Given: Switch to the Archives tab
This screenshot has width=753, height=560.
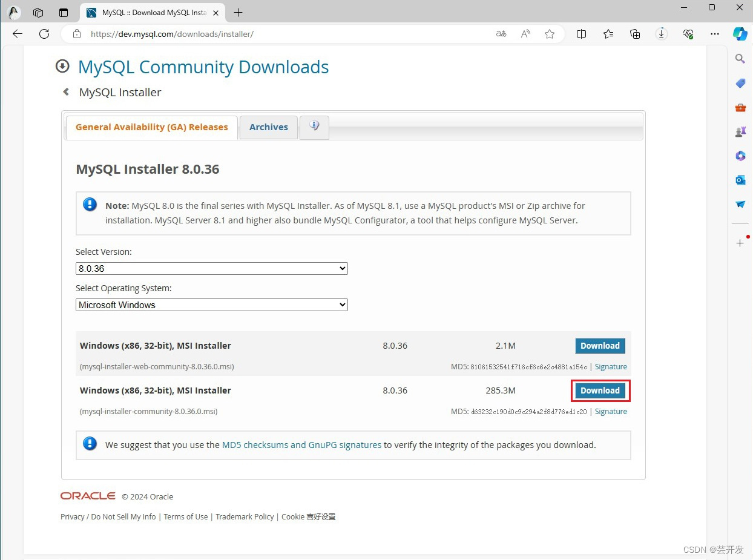Looking at the screenshot, I should 269,127.
